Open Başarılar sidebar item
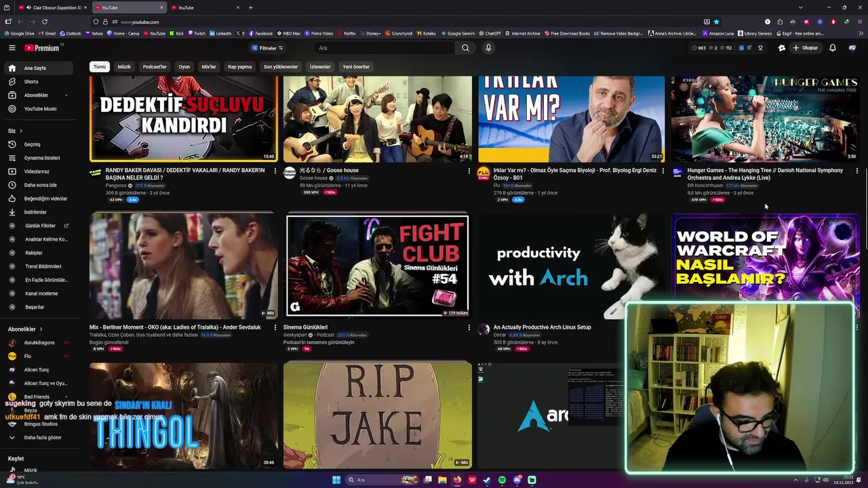 [x=37, y=307]
